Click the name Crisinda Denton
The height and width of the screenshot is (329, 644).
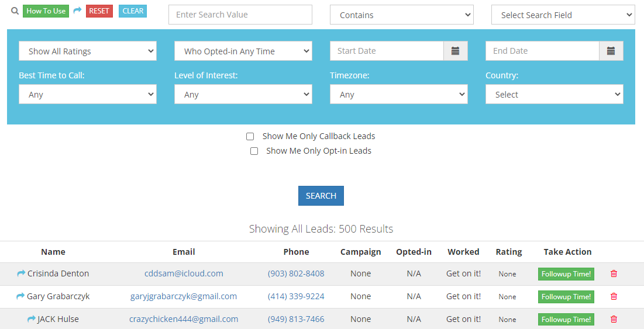click(58, 273)
